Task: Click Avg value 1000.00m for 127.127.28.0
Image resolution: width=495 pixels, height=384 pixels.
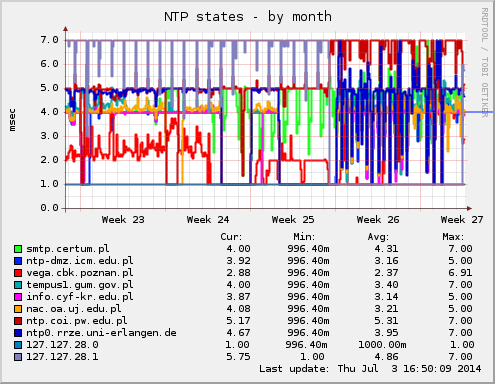Action: (x=382, y=345)
